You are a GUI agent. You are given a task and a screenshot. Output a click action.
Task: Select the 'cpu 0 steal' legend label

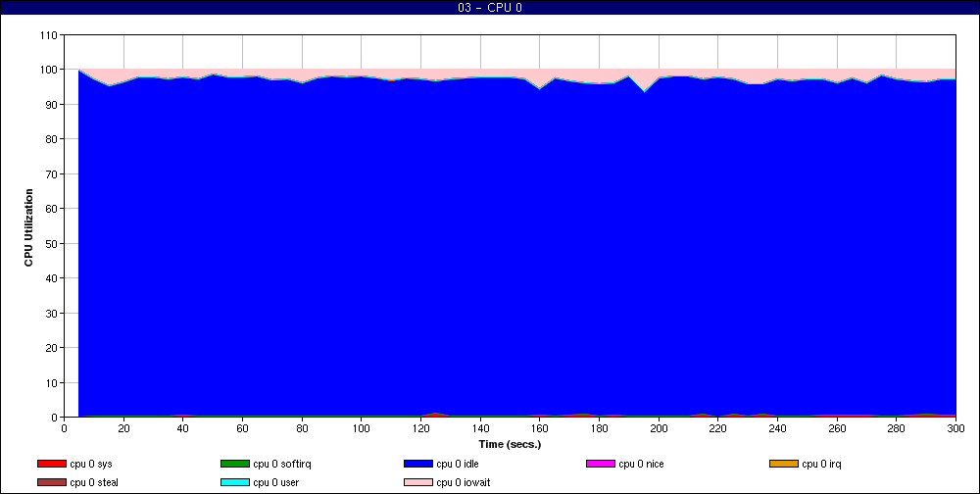tap(94, 483)
